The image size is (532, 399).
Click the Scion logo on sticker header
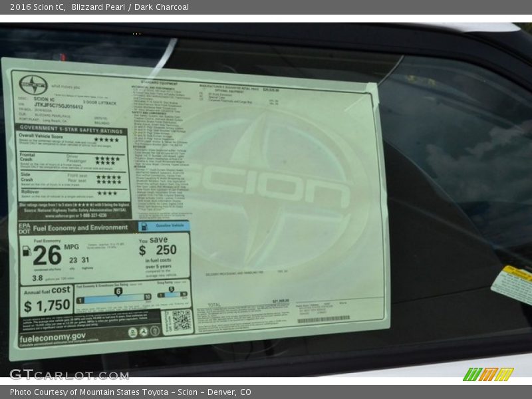click(33, 85)
